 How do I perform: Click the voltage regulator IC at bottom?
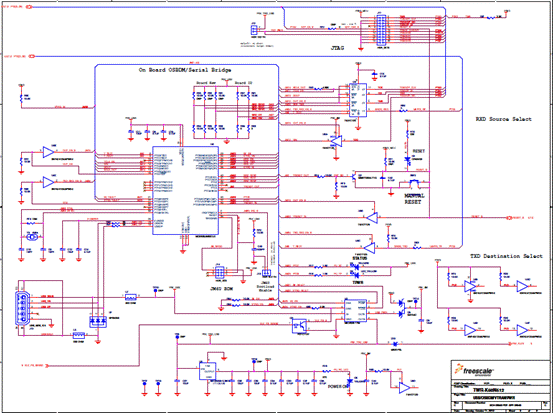click(x=207, y=371)
